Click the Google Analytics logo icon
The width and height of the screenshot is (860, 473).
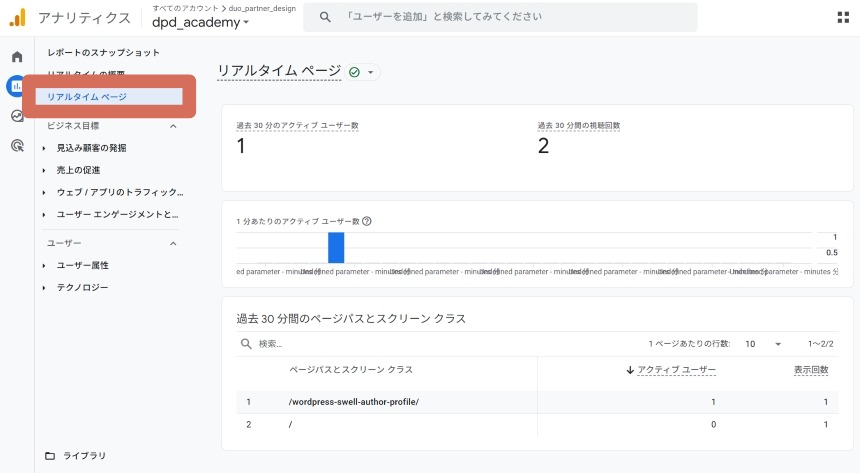click(17, 17)
